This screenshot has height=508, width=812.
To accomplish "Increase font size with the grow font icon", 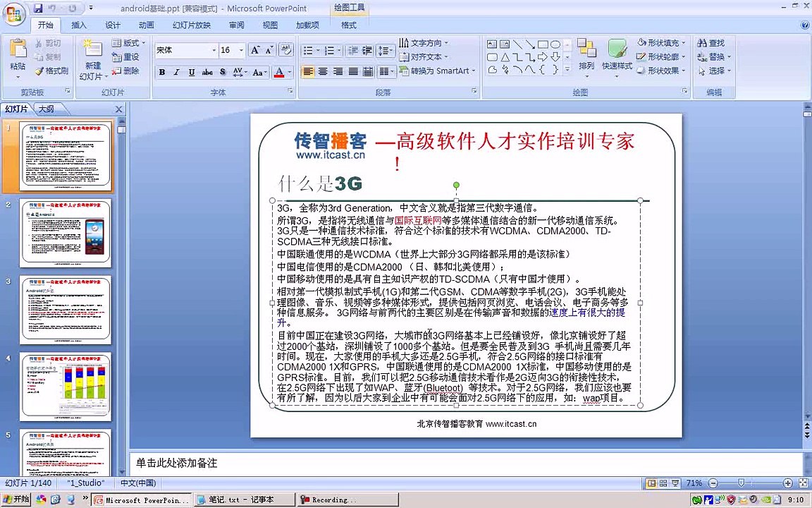I will point(254,50).
